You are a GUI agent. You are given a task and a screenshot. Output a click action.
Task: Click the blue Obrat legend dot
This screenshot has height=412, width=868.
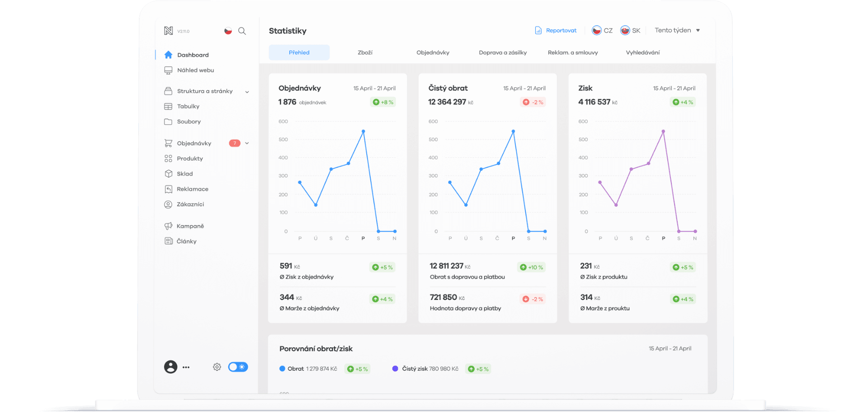pos(282,369)
